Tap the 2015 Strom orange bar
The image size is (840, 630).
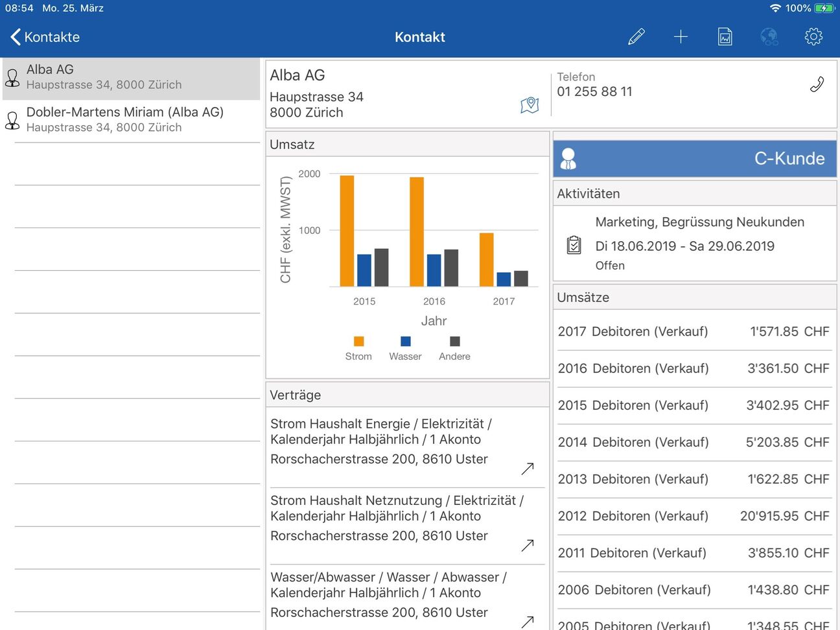click(347, 231)
